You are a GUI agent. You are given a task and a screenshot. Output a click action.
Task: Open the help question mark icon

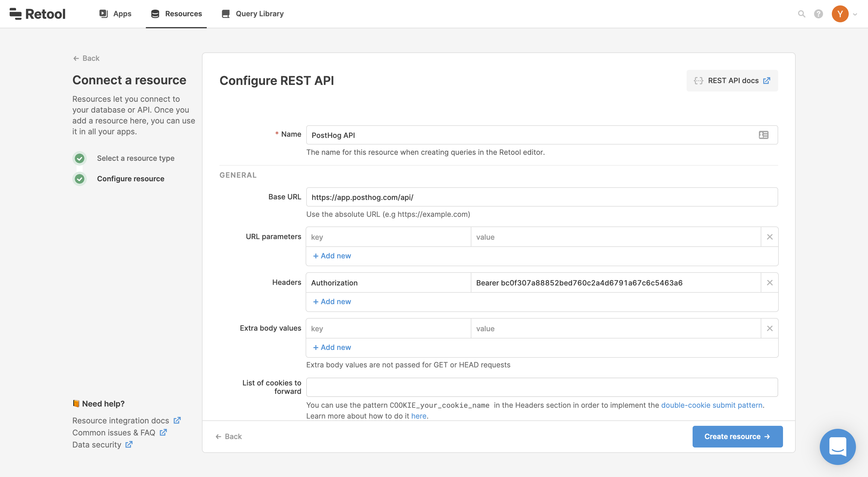pos(819,14)
